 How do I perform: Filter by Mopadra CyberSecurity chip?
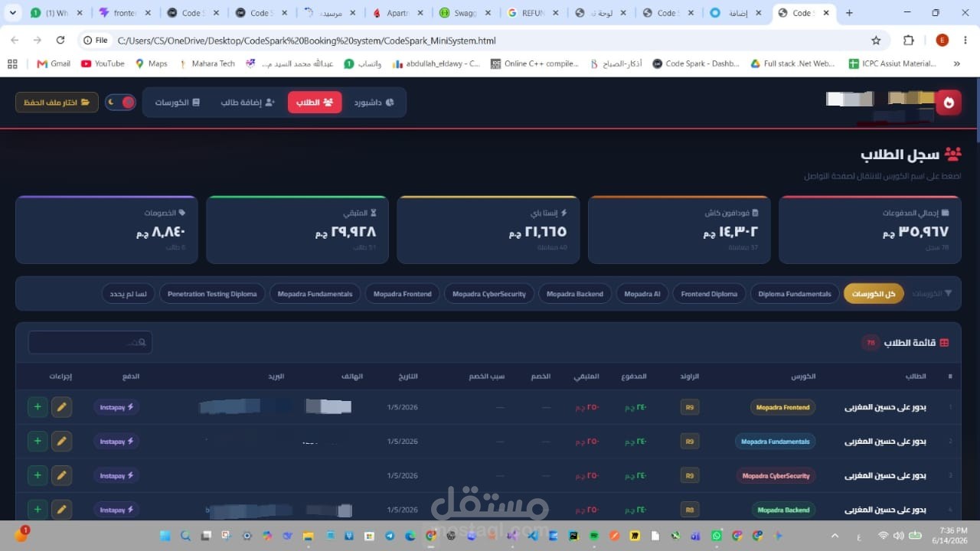pyautogui.click(x=489, y=294)
